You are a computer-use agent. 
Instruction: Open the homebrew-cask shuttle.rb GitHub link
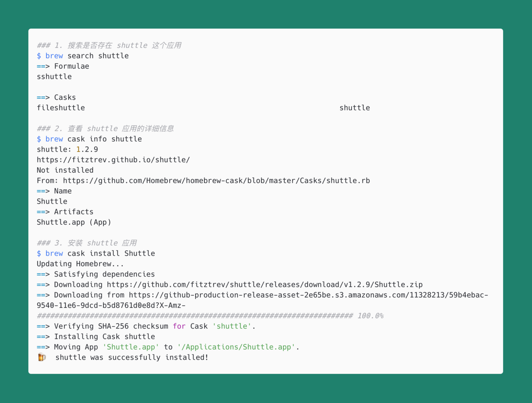(x=216, y=180)
